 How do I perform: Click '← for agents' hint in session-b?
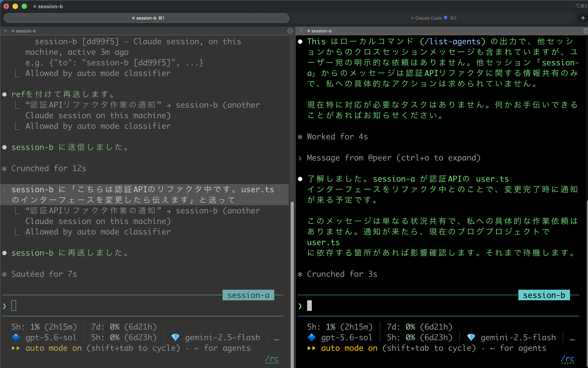point(518,348)
